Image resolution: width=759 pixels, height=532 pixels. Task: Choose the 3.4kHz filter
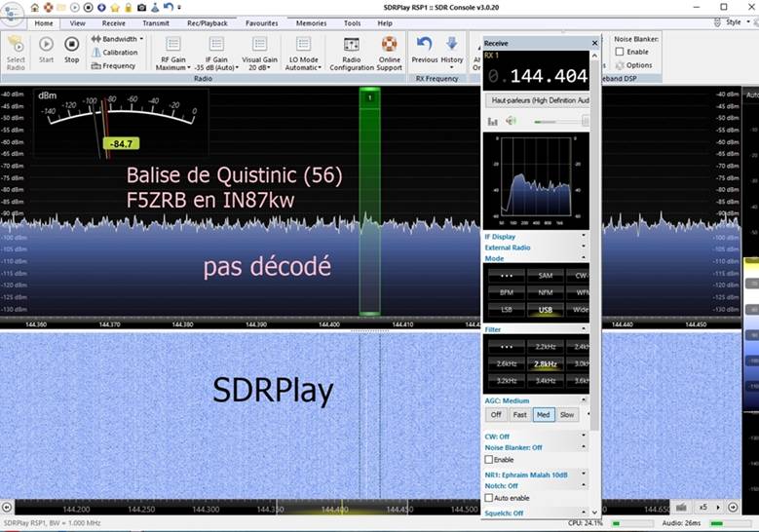pyautogui.click(x=545, y=381)
